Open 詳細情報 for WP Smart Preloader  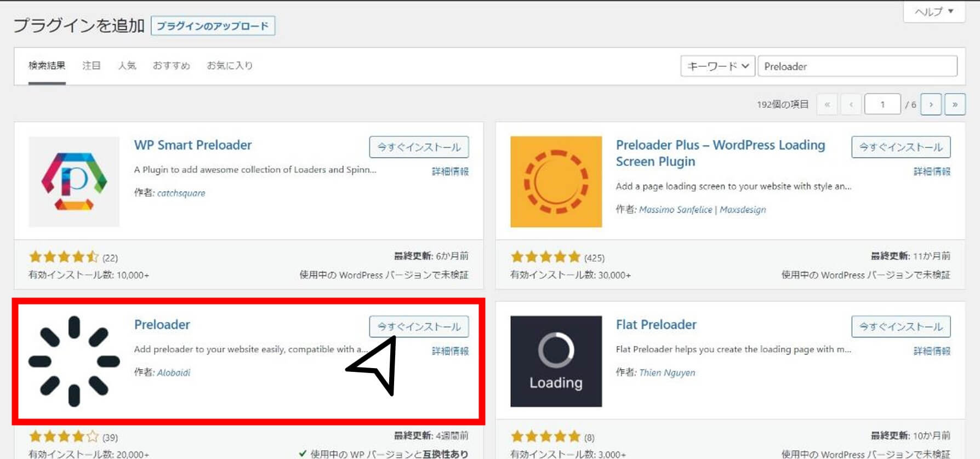(x=450, y=171)
